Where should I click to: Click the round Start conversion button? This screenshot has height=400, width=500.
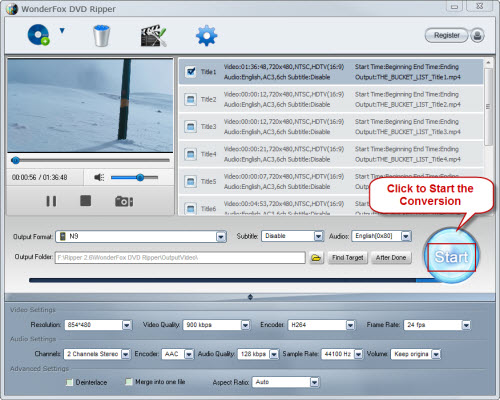click(451, 256)
